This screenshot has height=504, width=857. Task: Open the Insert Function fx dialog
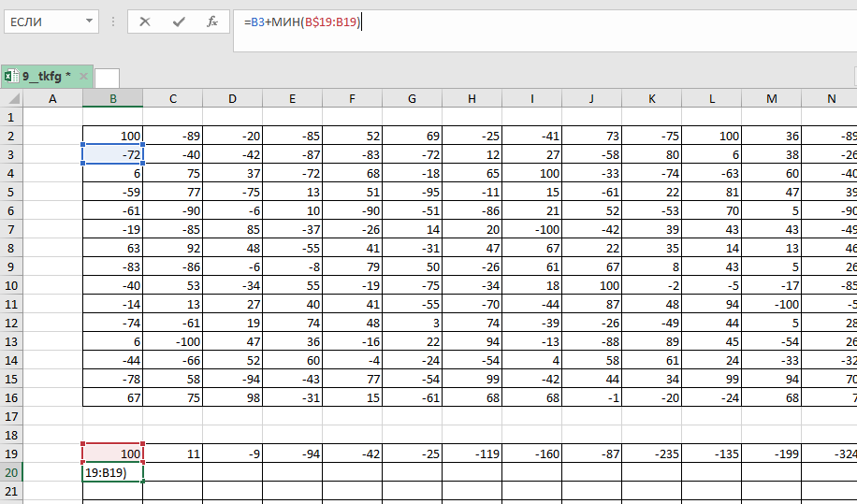[x=212, y=22]
